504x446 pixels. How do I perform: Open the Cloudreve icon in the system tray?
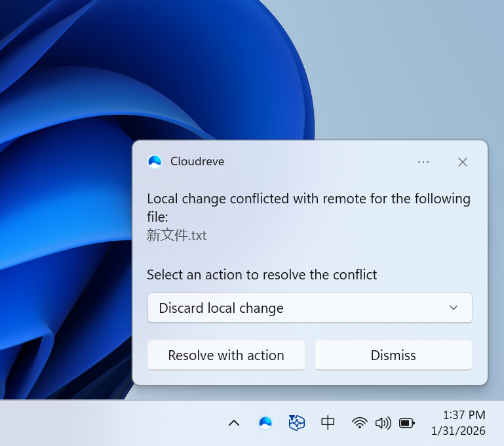[265, 423]
